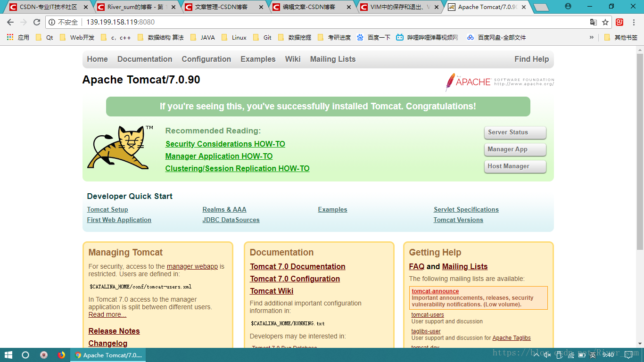Switch to the 文章管理-CSDN博客 tab
644x362 pixels.
224,7
